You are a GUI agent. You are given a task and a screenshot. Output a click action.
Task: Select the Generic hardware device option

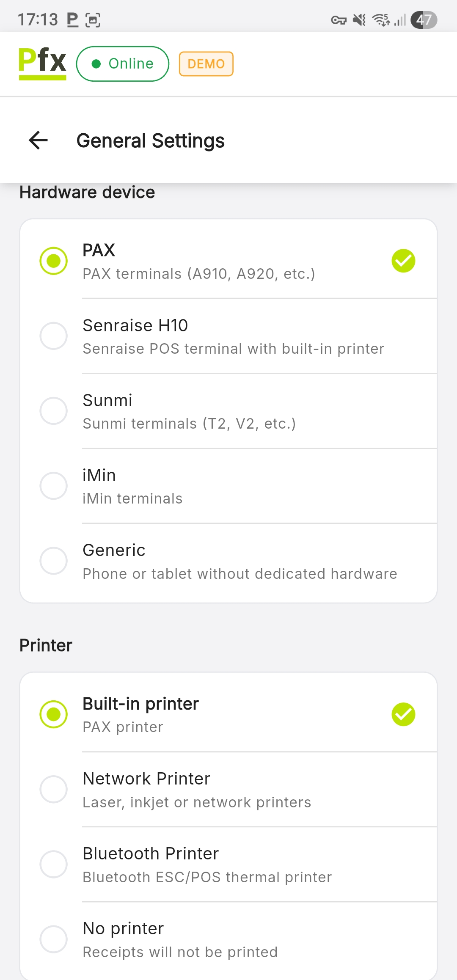(x=54, y=561)
